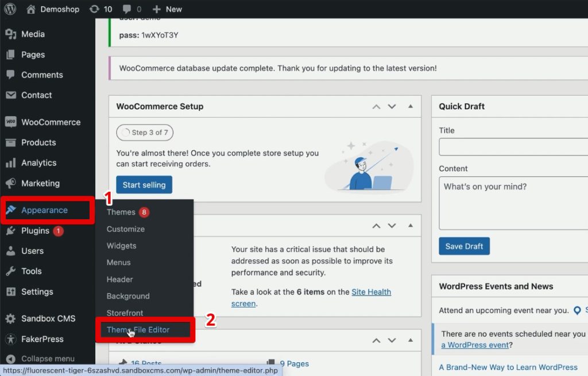Click the Pages sidebar icon
588x376 pixels.
coord(11,55)
